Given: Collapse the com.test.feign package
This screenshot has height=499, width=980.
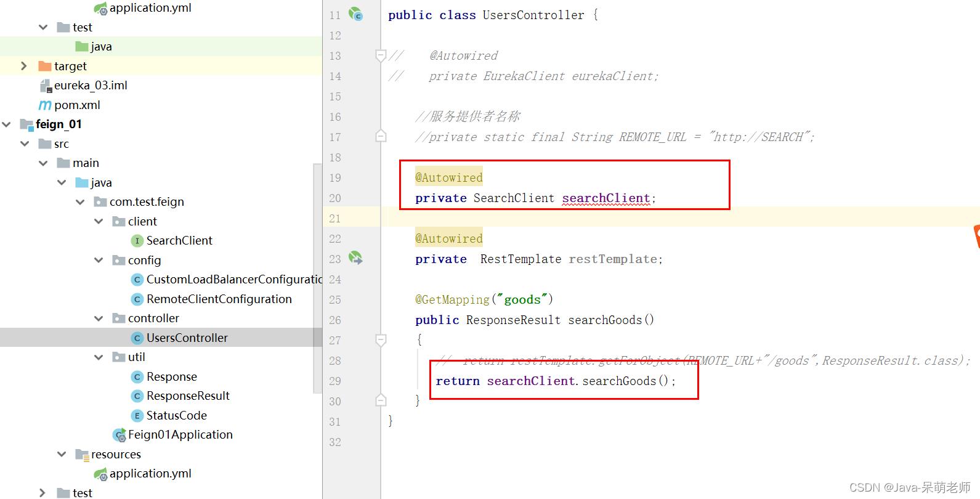Looking at the screenshot, I should 80,202.
